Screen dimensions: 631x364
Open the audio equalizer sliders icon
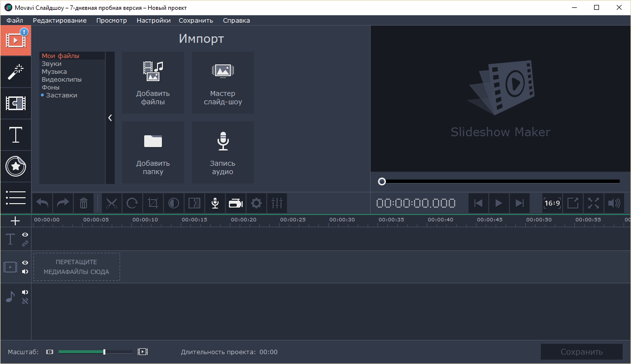point(277,203)
